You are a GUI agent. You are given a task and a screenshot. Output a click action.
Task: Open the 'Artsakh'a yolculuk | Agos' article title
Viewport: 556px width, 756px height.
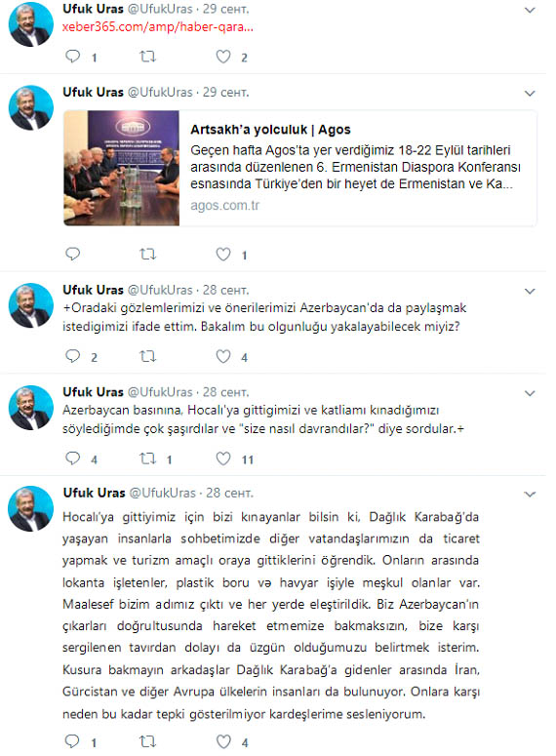pos(270,130)
